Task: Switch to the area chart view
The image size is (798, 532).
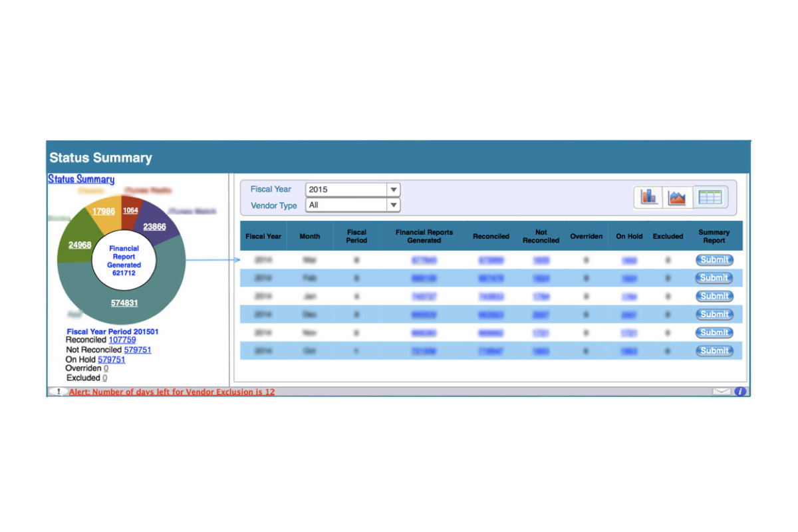Action: [x=677, y=197]
